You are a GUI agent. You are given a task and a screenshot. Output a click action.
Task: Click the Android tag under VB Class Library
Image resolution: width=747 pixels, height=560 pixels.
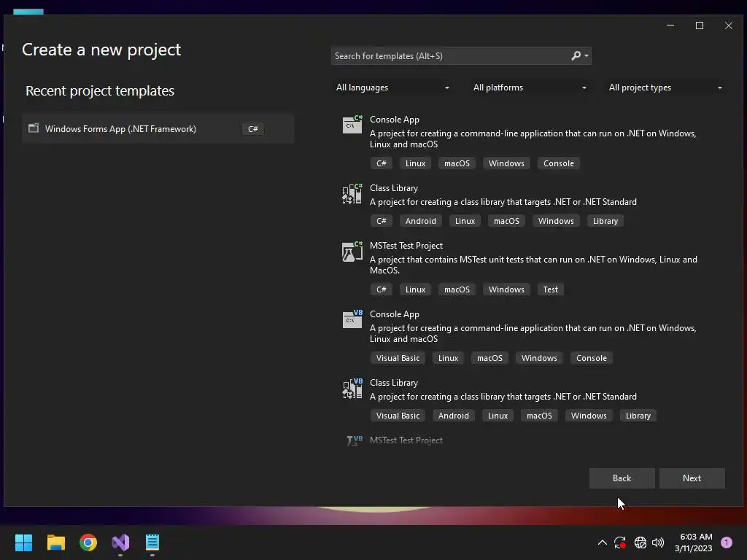click(x=454, y=416)
